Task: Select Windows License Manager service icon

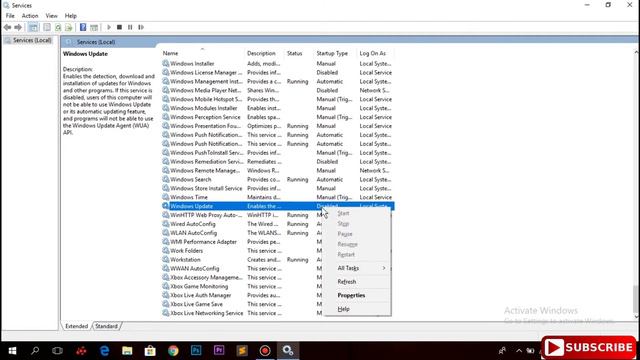Action: 165,72
